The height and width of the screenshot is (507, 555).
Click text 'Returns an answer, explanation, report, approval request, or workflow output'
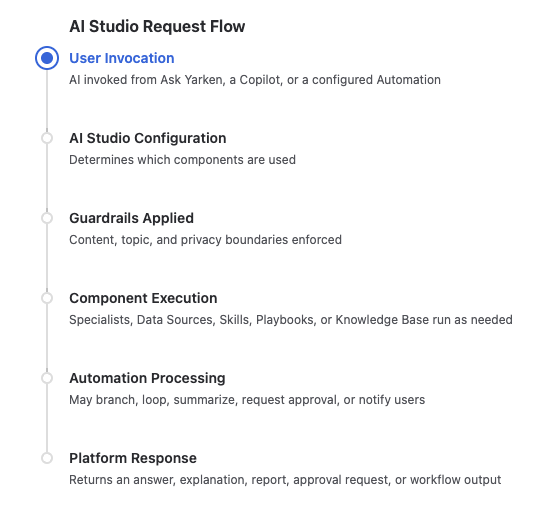tap(285, 480)
